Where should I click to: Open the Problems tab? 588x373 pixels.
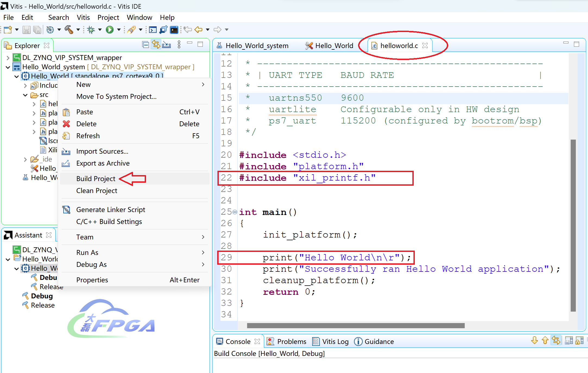click(x=287, y=342)
